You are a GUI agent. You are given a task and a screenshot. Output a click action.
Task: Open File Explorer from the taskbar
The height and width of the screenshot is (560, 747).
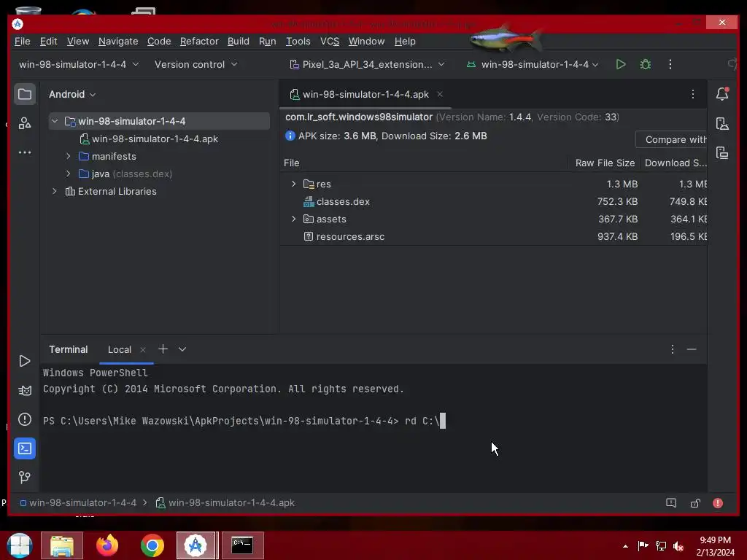[x=62, y=545]
